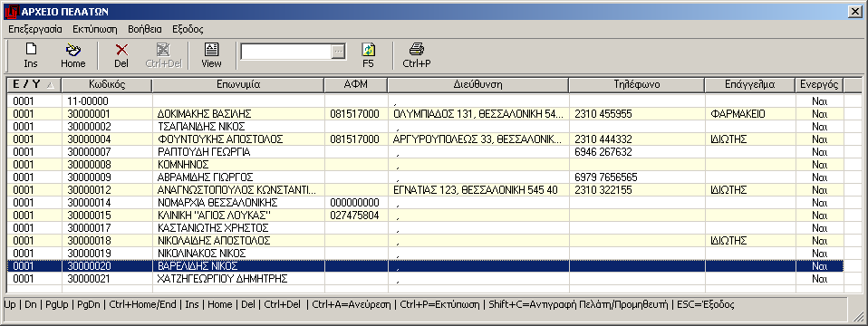This screenshot has width=868, height=326.
Task: Sort by the Ενεργός column header
Action: click(x=819, y=85)
